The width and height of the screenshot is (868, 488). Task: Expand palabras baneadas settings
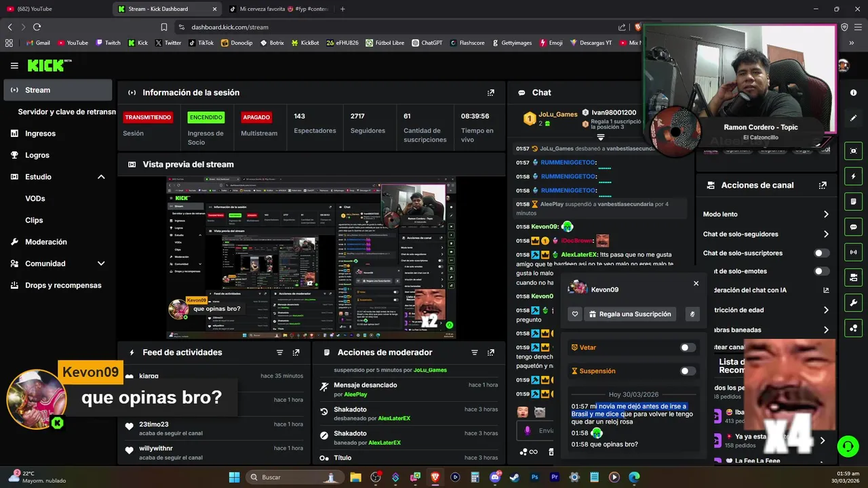[826, 330]
